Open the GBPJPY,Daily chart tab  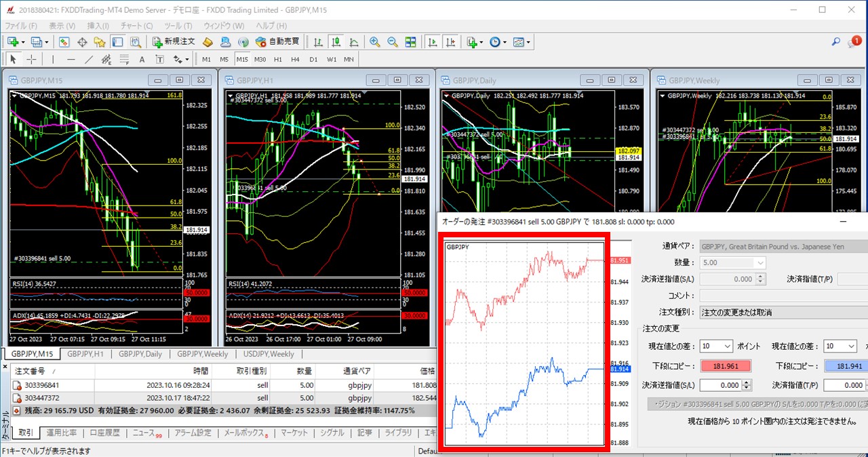140,354
